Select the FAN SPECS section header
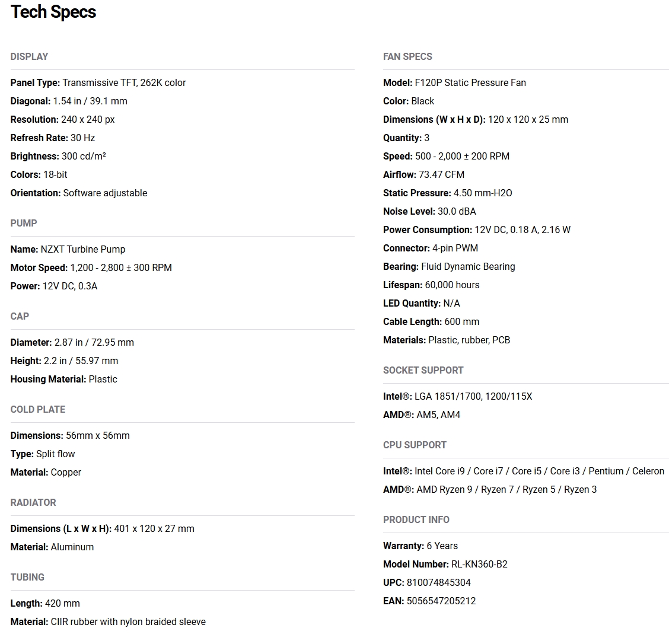Viewport: 669px width, 644px height. pyautogui.click(x=407, y=57)
